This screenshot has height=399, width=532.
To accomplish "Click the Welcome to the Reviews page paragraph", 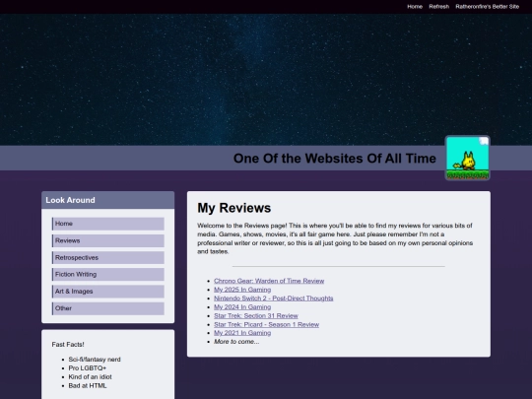I will tap(335, 238).
